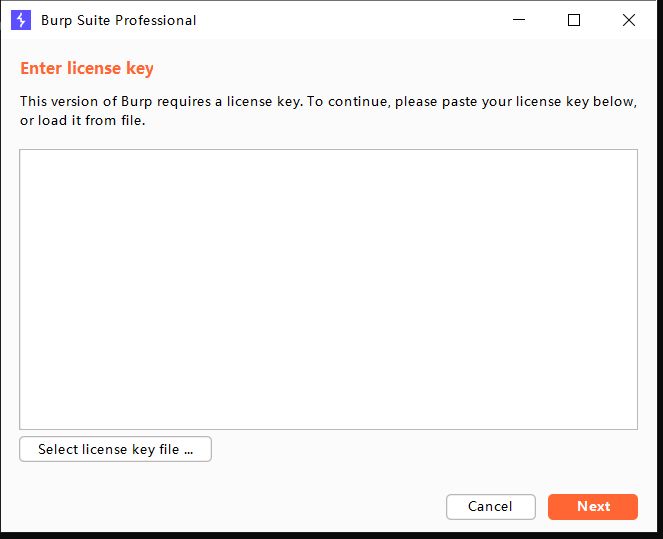
Task: Focus the large empty license paste box
Action: (x=328, y=289)
